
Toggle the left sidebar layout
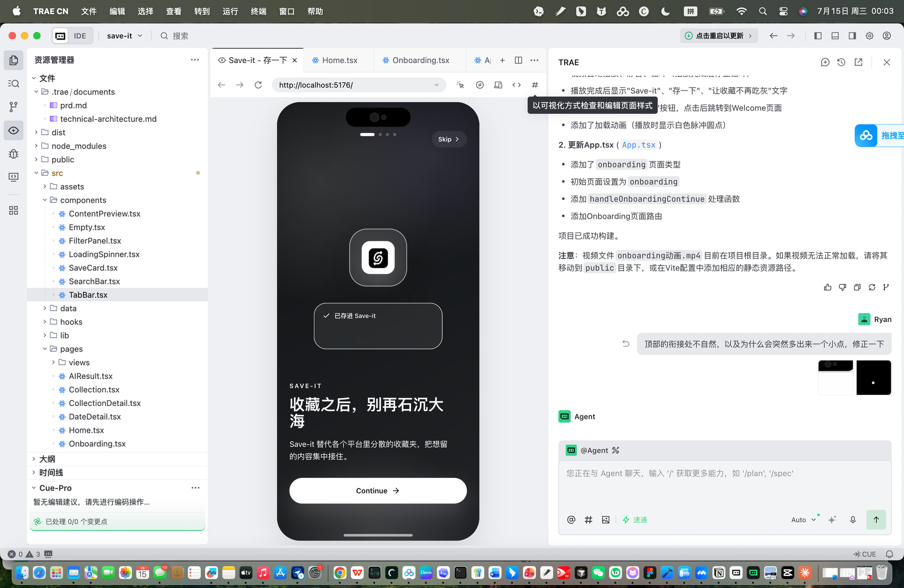tap(818, 36)
